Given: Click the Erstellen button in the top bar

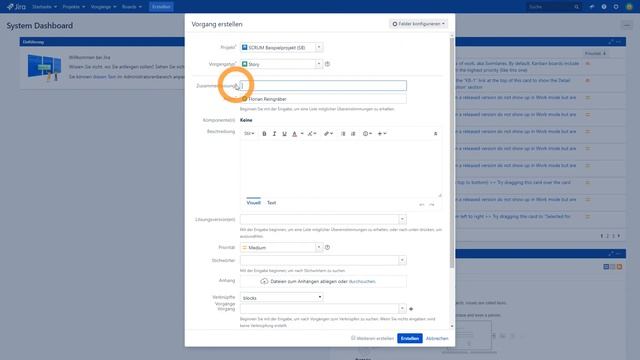Looking at the screenshot, I should pos(161,7).
